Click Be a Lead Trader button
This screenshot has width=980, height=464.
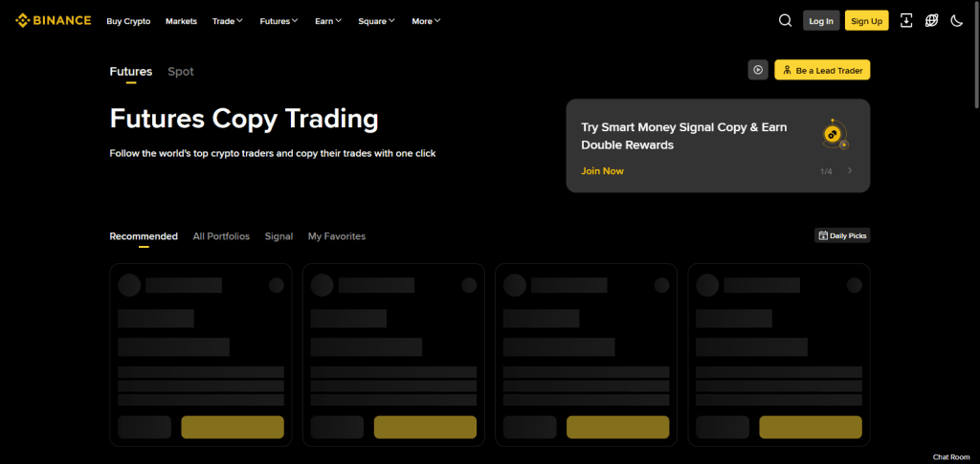point(822,70)
